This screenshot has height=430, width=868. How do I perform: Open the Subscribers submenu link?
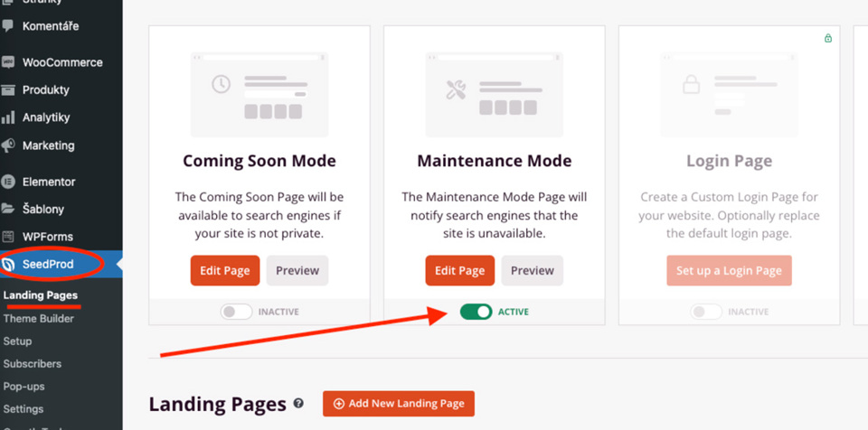tap(33, 363)
